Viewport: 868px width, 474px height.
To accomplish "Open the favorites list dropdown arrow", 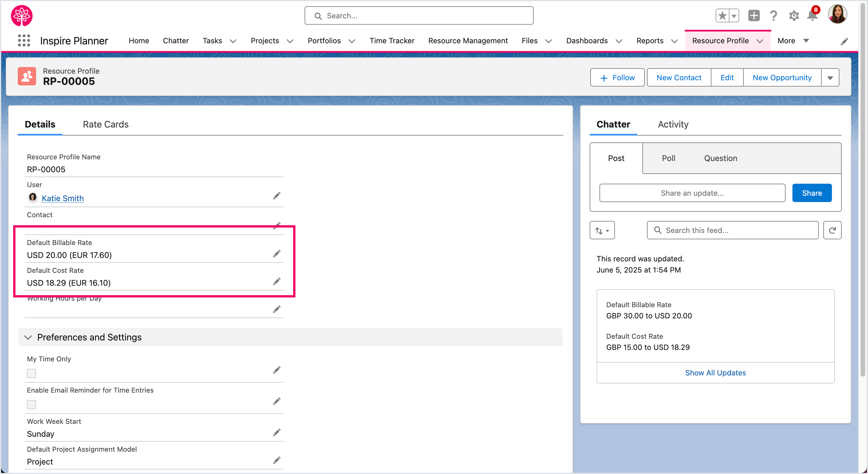I will coord(734,15).
